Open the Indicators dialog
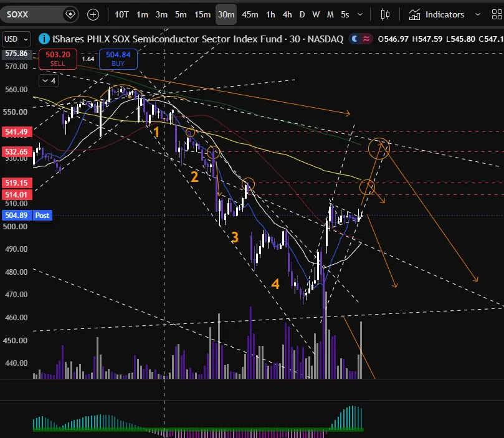The image size is (504, 438). (x=437, y=14)
